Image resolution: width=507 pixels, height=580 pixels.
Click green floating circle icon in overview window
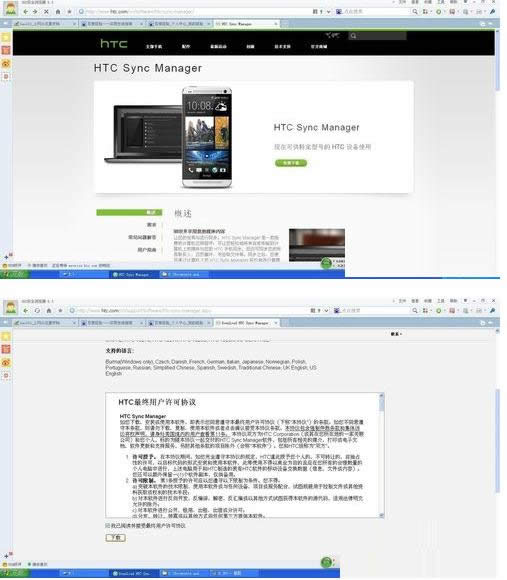tap(326, 263)
